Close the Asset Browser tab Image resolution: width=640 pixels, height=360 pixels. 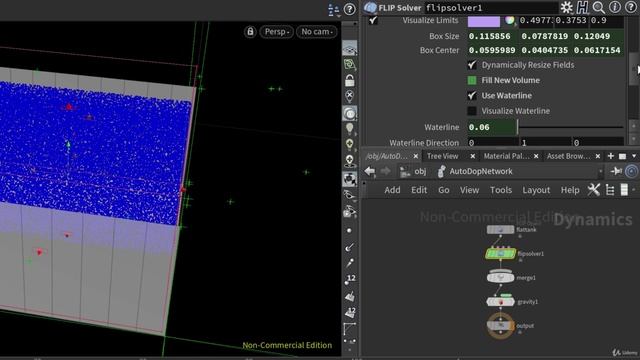598,156
